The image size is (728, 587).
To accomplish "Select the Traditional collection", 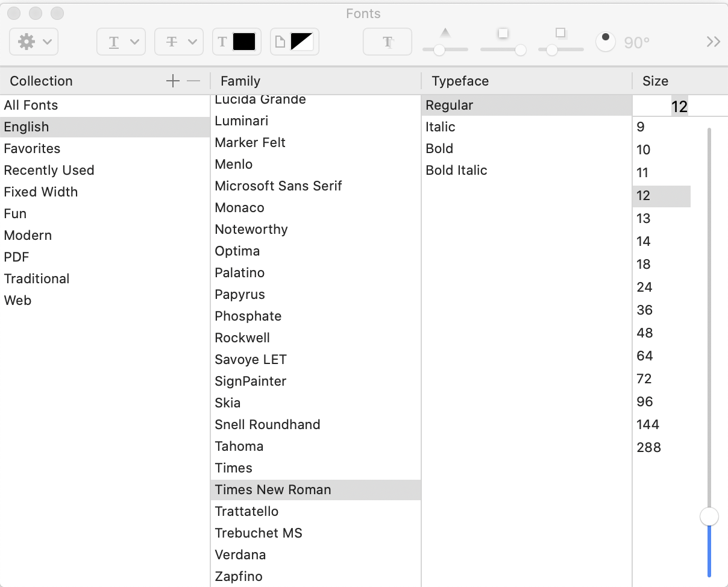I will (105, 278).
